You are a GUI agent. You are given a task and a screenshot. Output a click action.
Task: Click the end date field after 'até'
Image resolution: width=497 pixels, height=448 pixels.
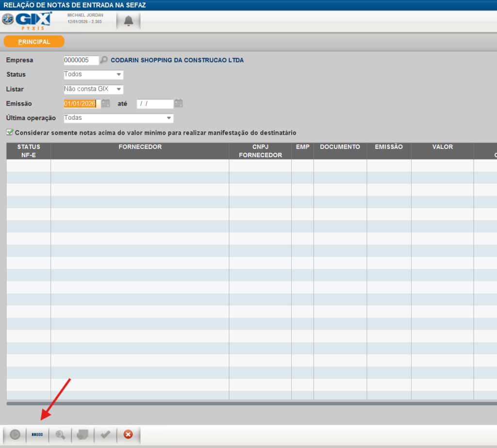point(155,103)
